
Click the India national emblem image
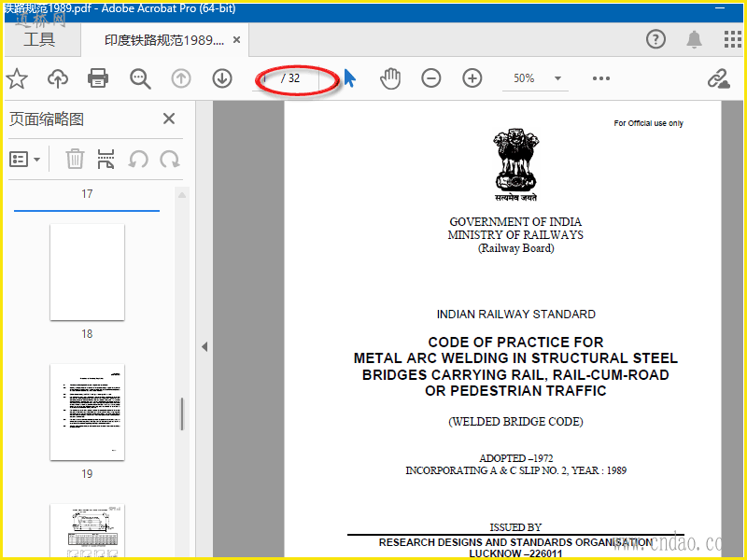(516, 164)
